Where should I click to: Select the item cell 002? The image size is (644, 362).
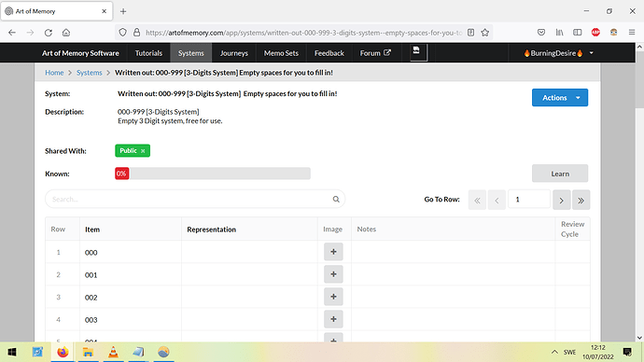131,297
